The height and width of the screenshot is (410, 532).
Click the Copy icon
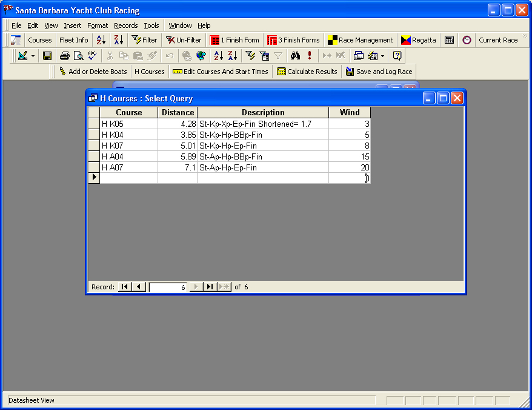[124, 56]
